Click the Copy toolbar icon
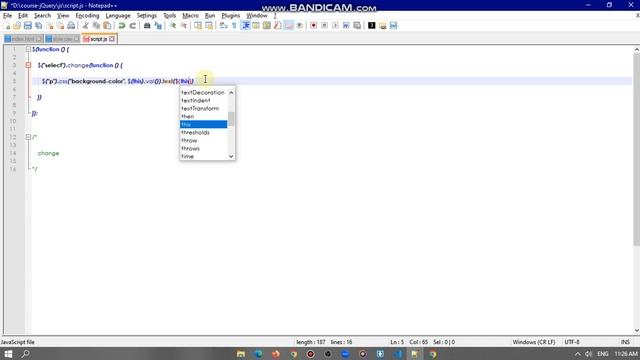Image resolution: width=640 pixels, height=360 pixels. (96, 26)
